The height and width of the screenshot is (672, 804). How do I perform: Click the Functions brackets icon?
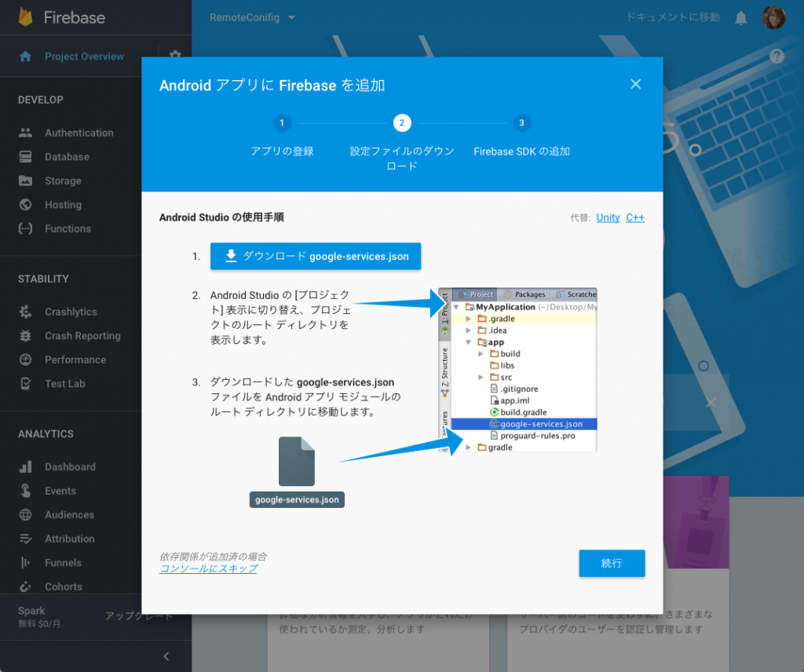(x=25, y=228)
